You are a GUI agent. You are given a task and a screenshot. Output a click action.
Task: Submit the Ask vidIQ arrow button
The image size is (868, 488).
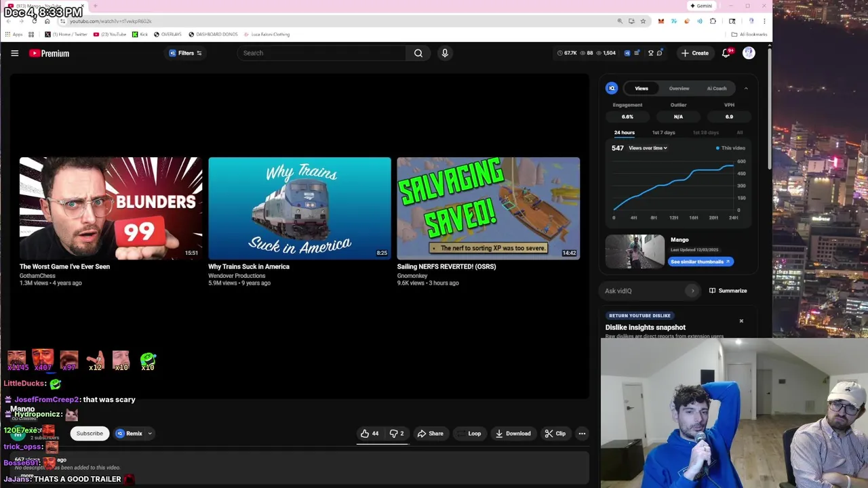point(692,291)
